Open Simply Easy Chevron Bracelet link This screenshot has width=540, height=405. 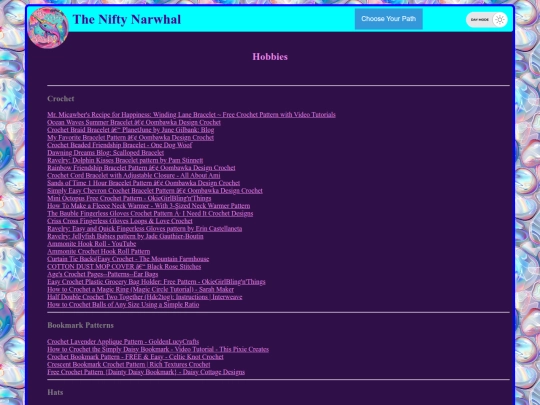tap(155, 190)
